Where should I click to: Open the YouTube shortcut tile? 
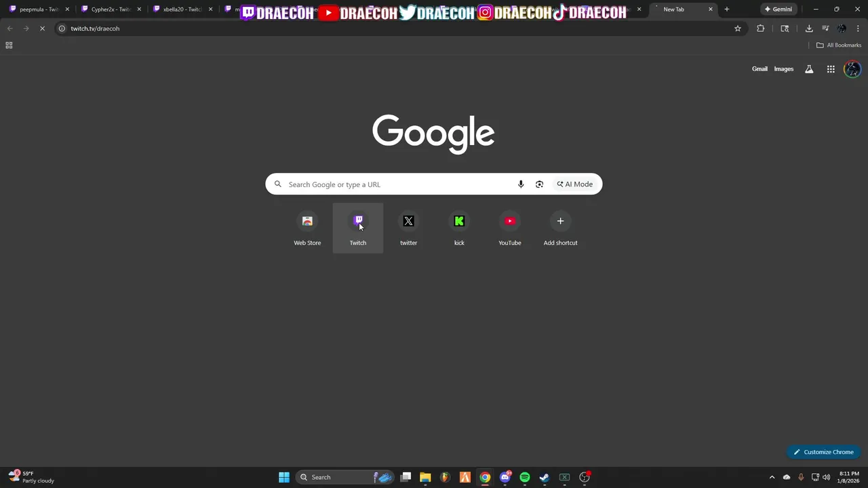click(x=510, y=228)
